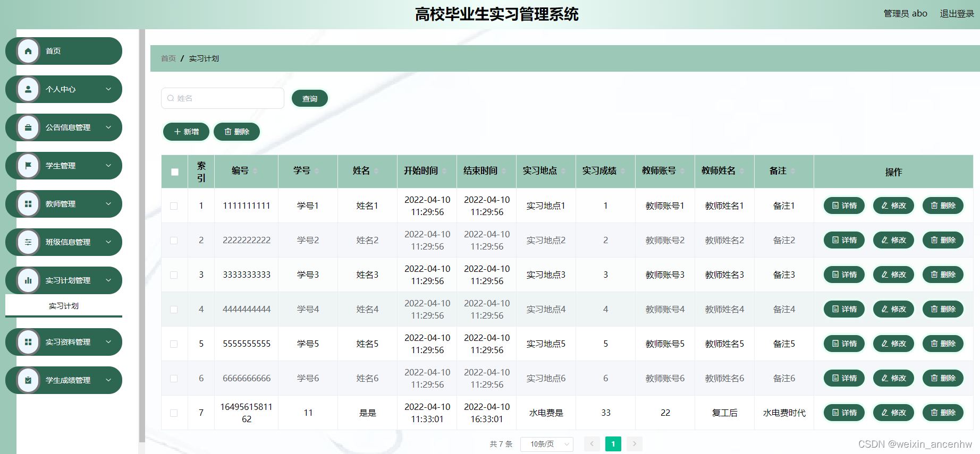
Task: Open 详情 for row 姓名6
Action: [x=844, y=378]
